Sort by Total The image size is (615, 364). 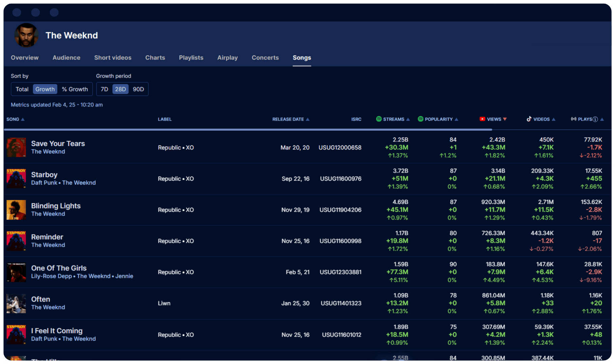click(x=22, y=89)
